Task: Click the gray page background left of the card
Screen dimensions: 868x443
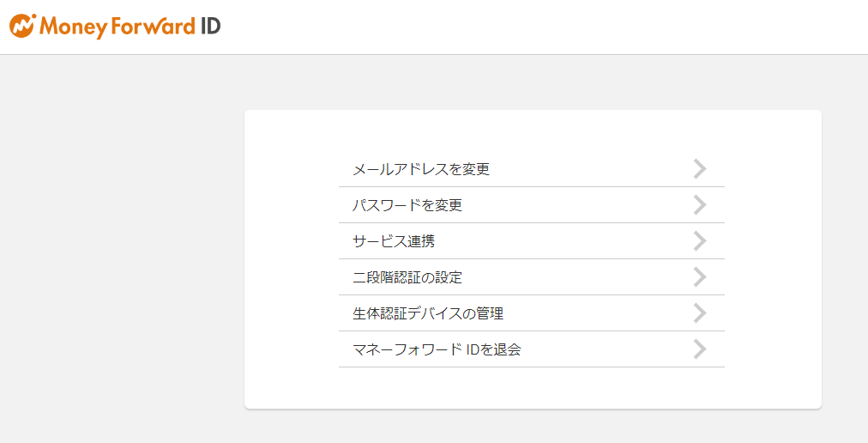Action: (122, 250)
